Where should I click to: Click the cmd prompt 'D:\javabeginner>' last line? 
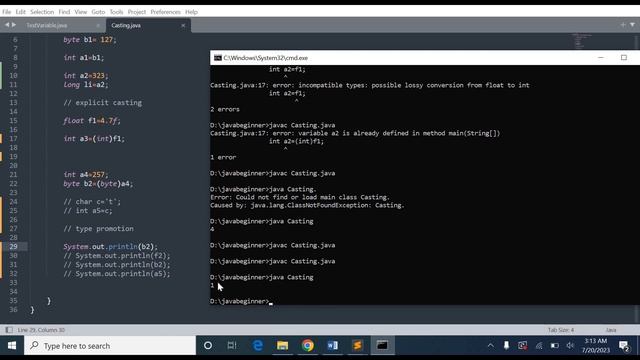click(x=240, y=301)
